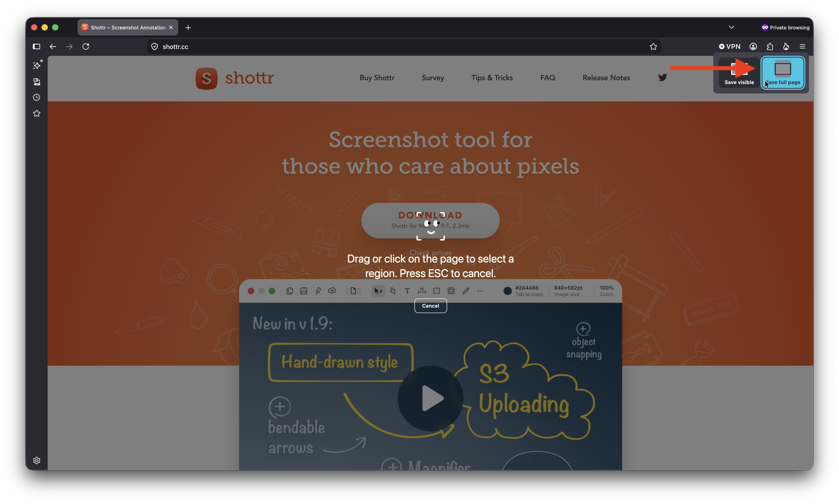This screenshot has height=504, width=839.
Task: Click the DOWNLOAD Shottr for Mac button
Action: (430, 221)
